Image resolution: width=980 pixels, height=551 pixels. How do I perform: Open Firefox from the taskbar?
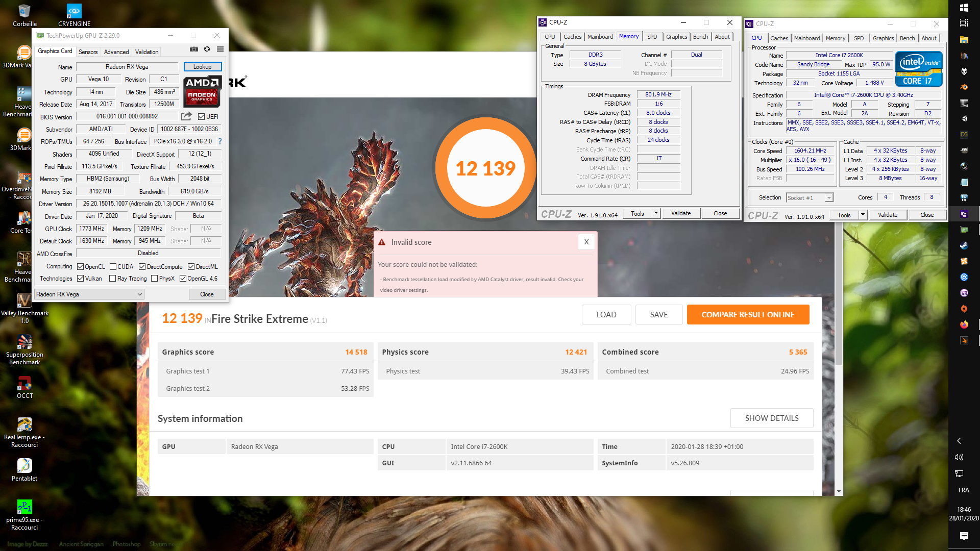(x=964, y=324)
